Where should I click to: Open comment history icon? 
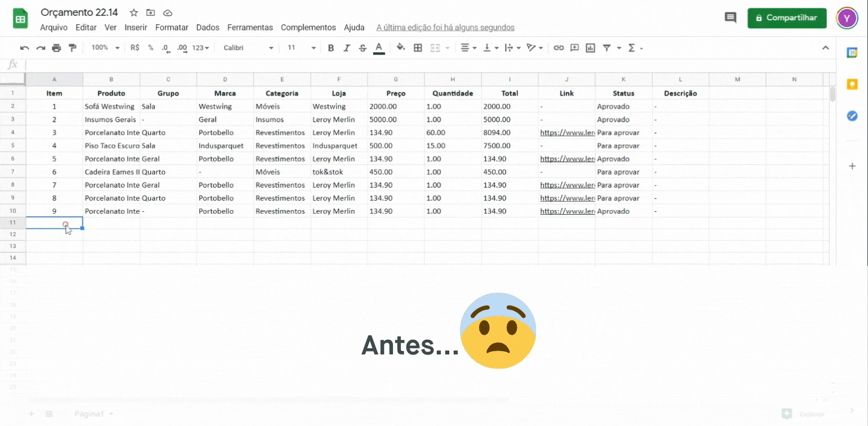[730, 18]
